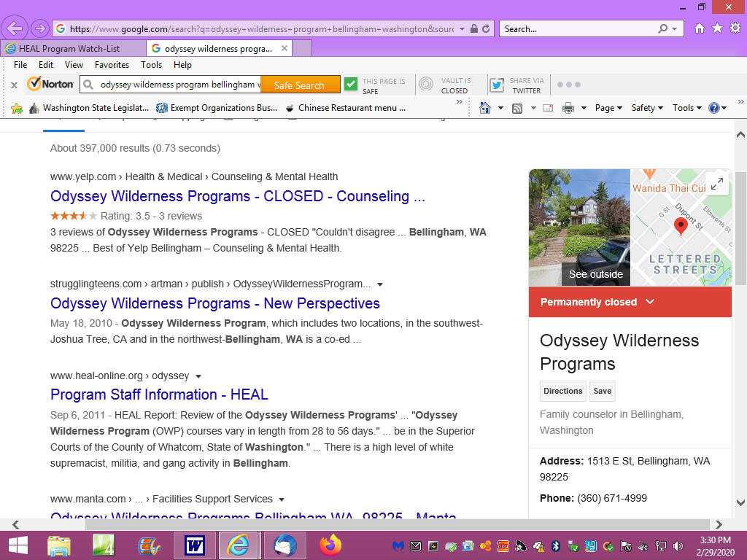Image resolution: width=747 pixels, height=560 pixels.
Task: Click the RSS feeds icon in command bar
Action: pos(517,108)
